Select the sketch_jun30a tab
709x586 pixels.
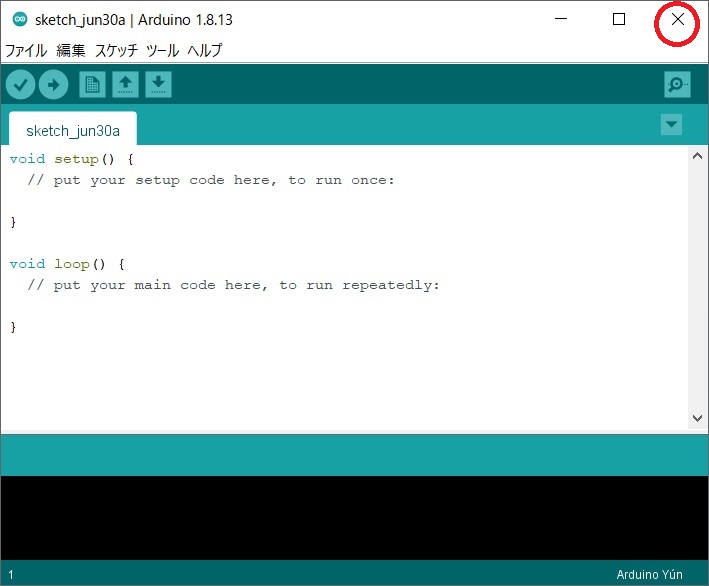click(x=73, y=131)
